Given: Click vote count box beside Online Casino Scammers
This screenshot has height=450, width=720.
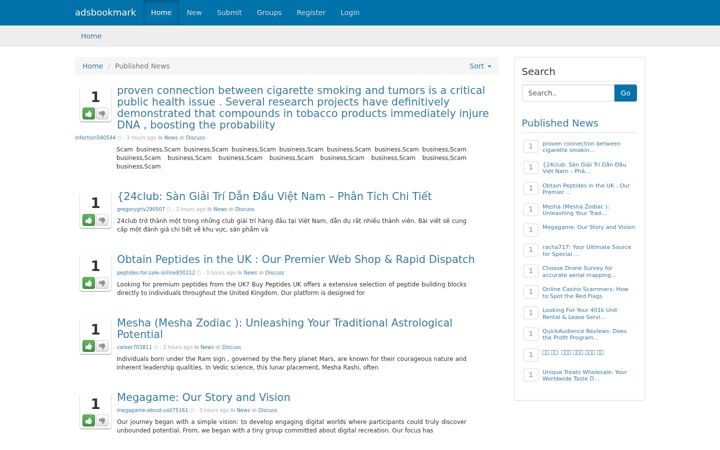Looking at the screenshot, I should coord(531,292).
